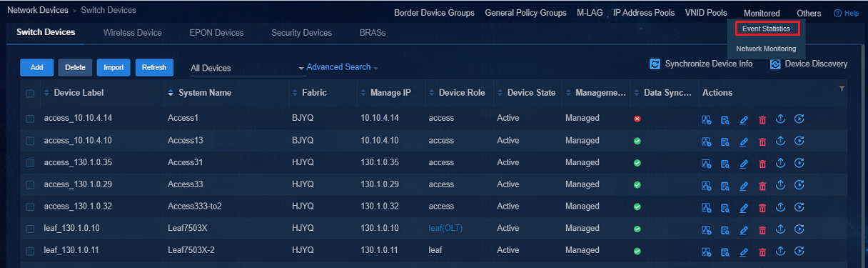Choose Event Statistics from Monitored menu
The width and height of the screenshot is (868, 268).
pyautogui.click(x=766, y=29)
